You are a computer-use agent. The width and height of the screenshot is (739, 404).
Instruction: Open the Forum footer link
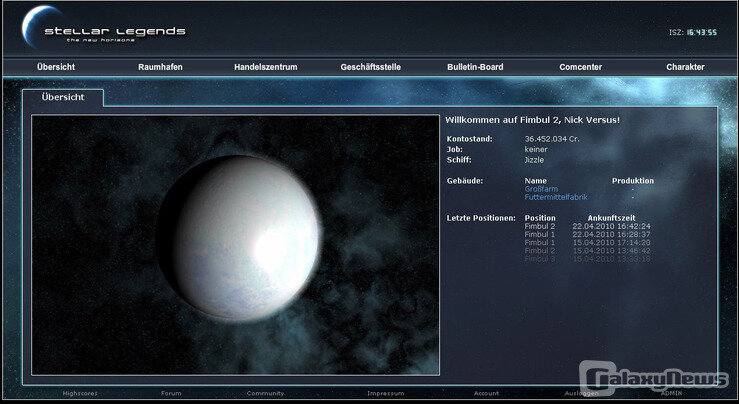[x=171, y=393]
